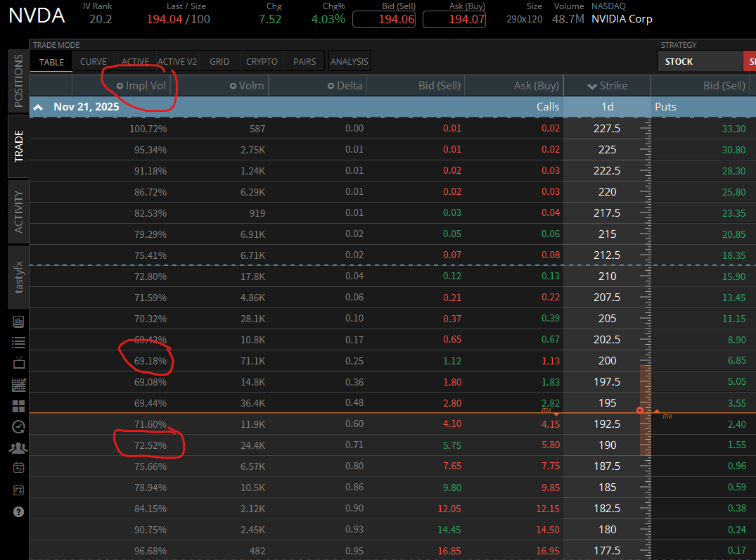Screen dimensions: 756x560
Task: Click implied vol 72.52% cell
Action: (150, 446)
